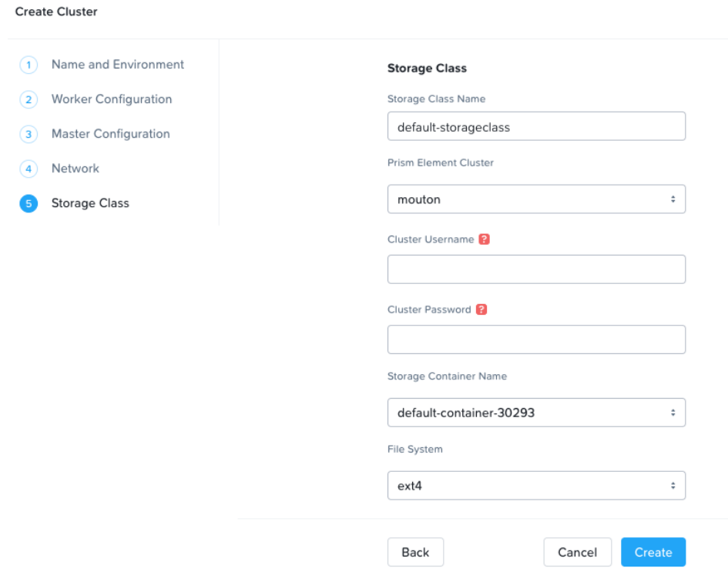Select step 3 circle icon
728x585 pixels.
click(29, 134)
